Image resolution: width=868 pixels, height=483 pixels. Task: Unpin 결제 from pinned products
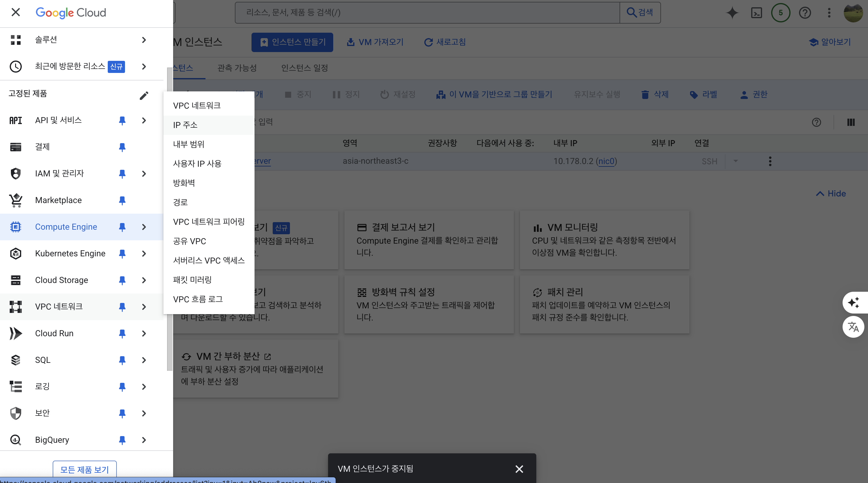122,147
